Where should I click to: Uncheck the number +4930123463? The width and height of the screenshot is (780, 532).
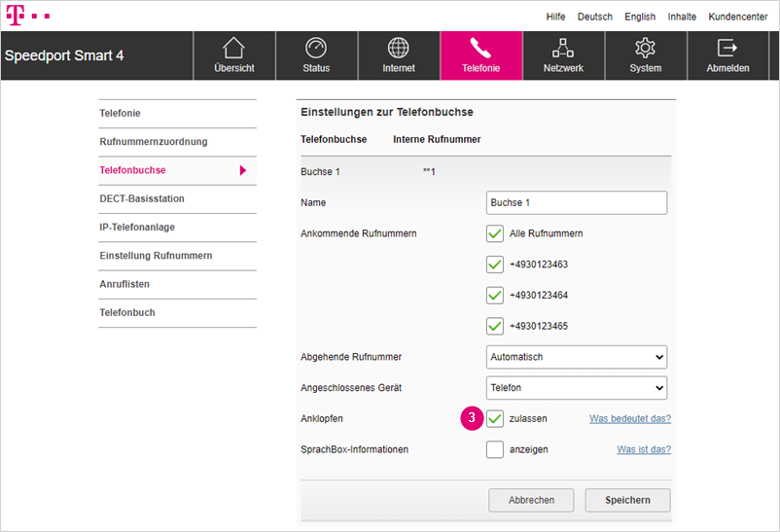pos(494,265)
